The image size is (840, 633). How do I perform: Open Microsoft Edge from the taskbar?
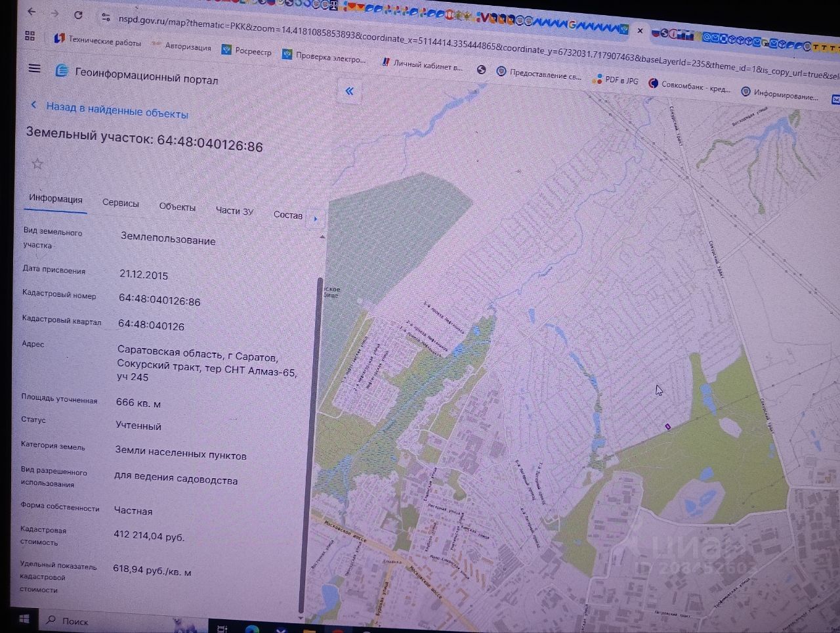[252, 629]
